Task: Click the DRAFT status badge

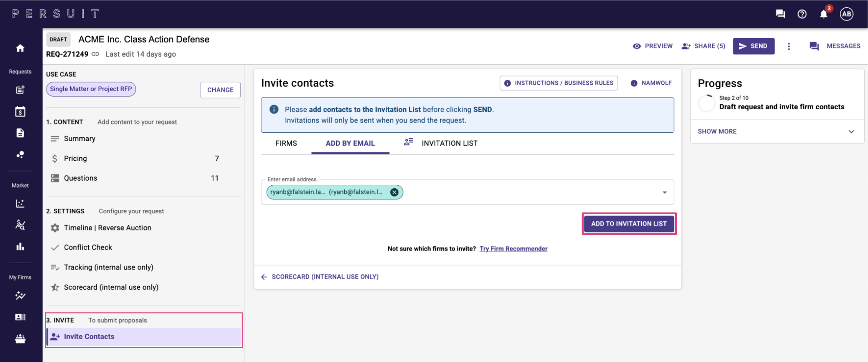Action: tap(58, 39)
